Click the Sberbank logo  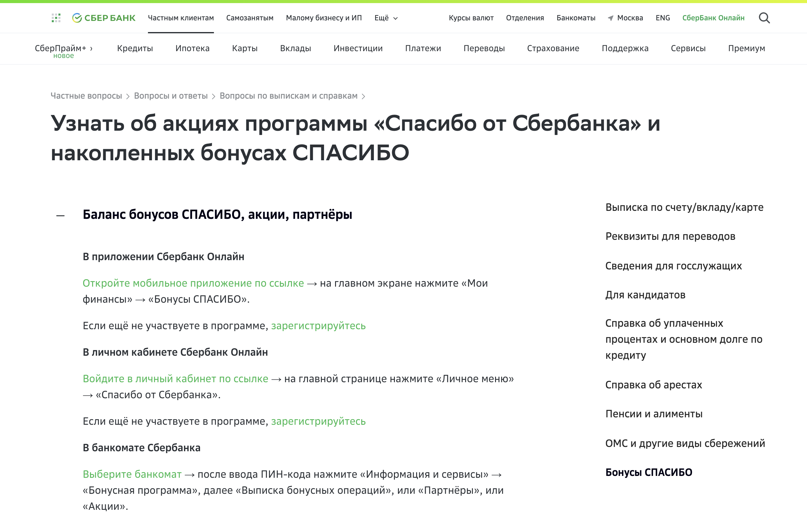click(x=104, y=18)
